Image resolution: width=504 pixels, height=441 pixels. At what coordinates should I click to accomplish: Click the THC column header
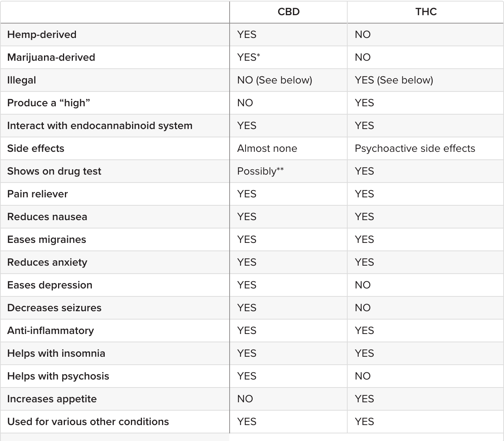tap(426, 12)
